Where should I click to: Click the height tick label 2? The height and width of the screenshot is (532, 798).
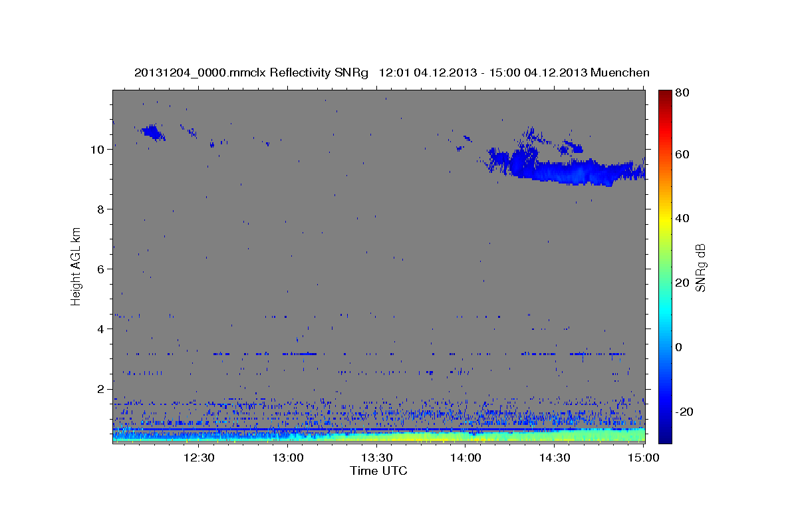point(100,389)
